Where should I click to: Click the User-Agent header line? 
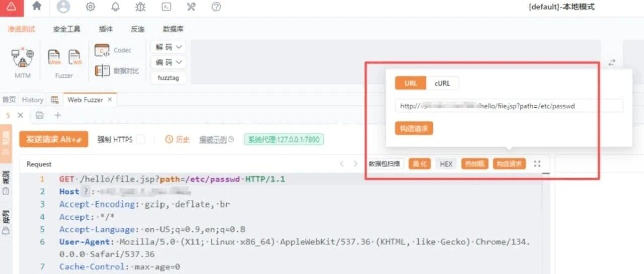pos(294,248)
